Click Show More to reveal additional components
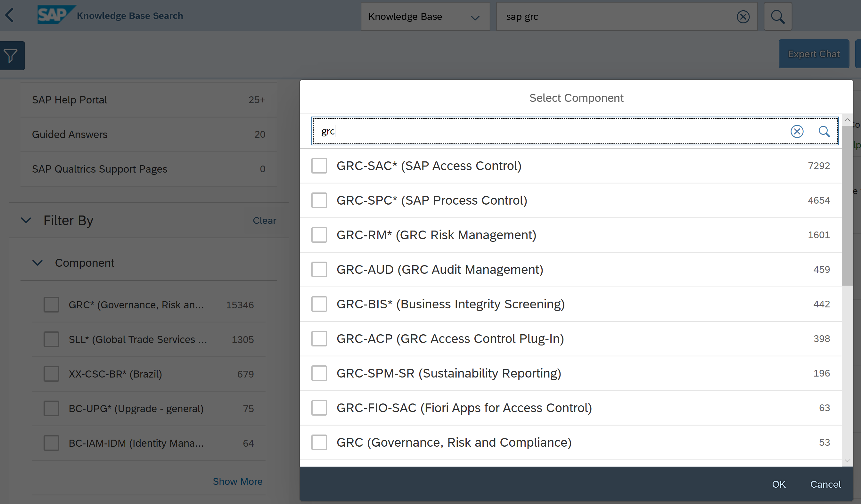Screen dimensions: 861x504 (238, 481)
